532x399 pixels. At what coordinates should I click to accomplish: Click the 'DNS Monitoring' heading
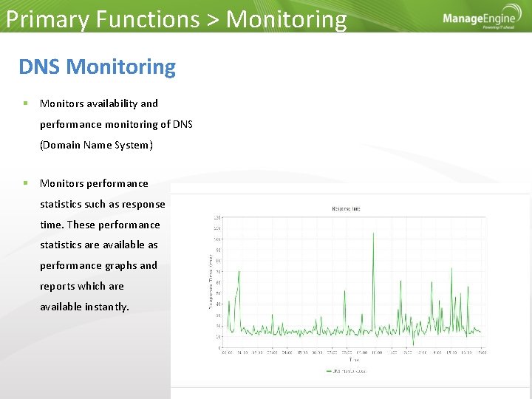(98, 66)
